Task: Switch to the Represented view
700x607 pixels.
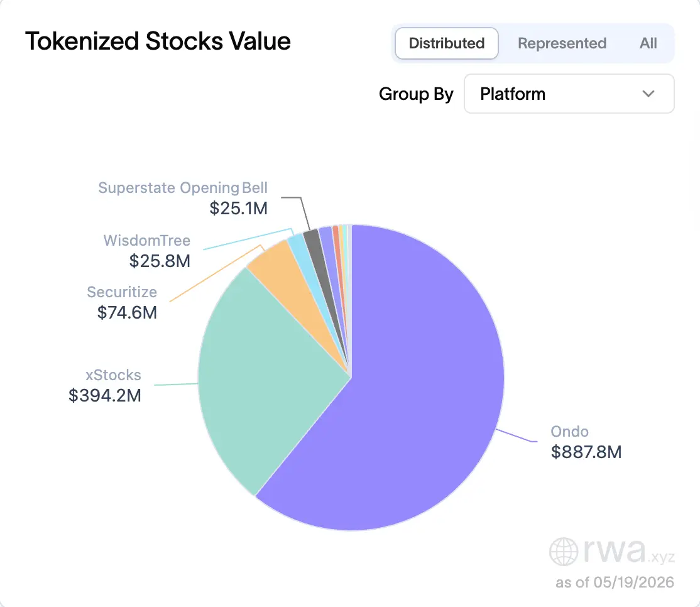Action: 562,43
